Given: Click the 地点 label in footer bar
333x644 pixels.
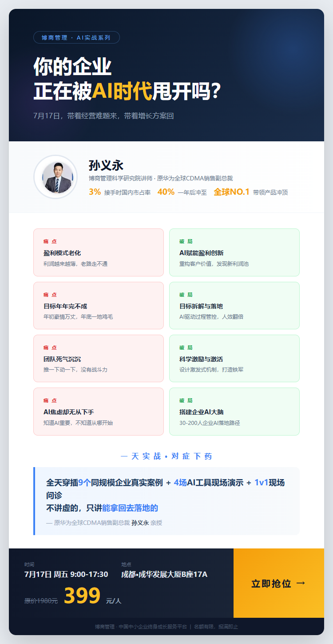Looking at the screenshot, I should 126,564.
